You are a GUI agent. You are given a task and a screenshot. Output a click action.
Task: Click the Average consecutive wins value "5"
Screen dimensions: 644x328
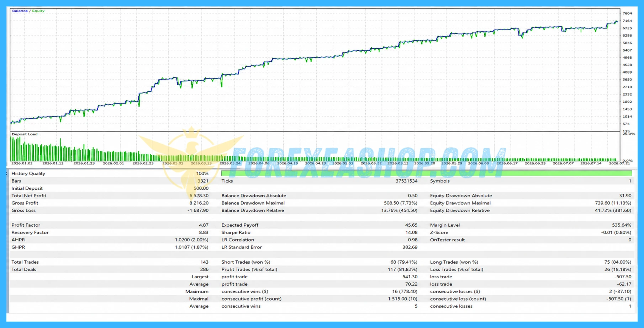pos(416,306)
